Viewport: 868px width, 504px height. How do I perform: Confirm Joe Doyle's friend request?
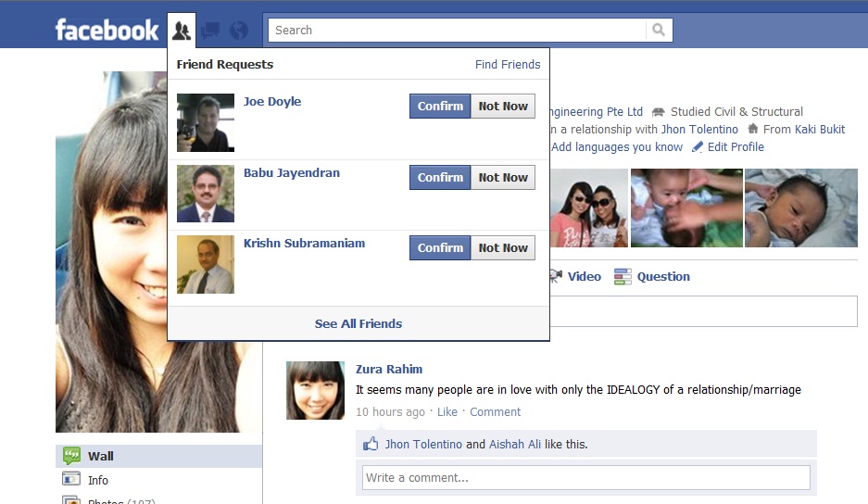440,106
